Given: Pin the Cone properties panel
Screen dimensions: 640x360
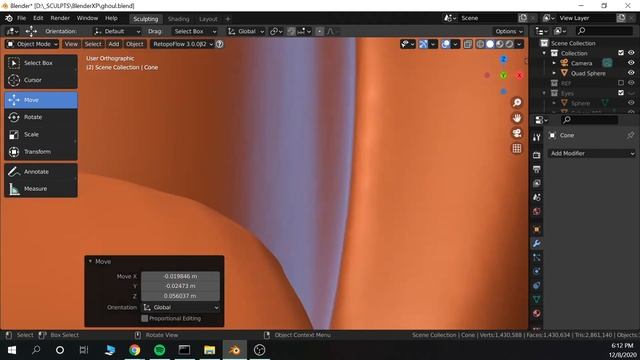Looking at the screenshot, I should point(631,135).
